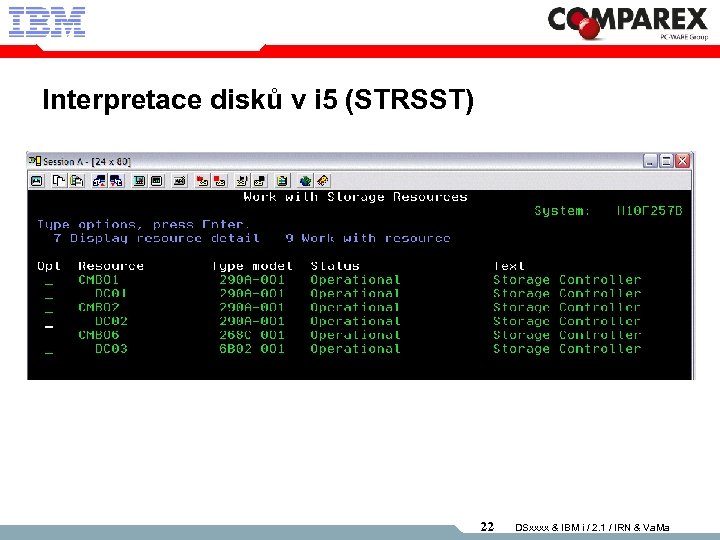The width and height of the screenshot is (720, 540).
Task: Click the Quit Macro toolbar icon
Action: click(x=259, y=181)
